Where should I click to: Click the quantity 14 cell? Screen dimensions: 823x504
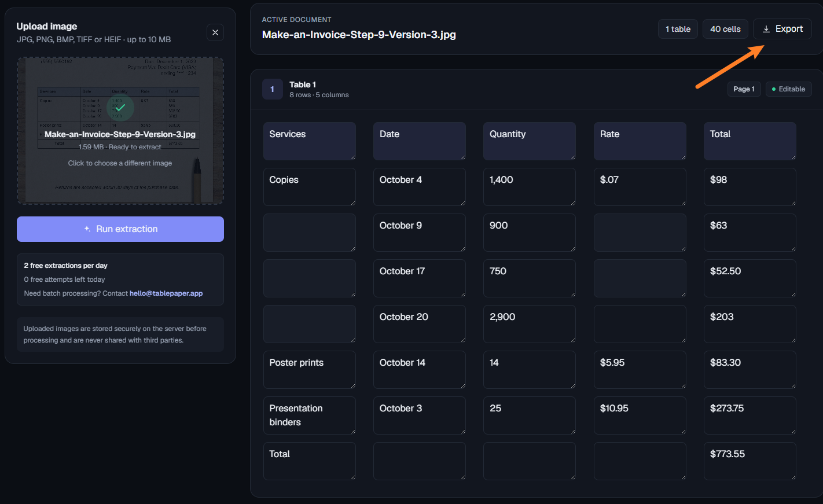530,370
